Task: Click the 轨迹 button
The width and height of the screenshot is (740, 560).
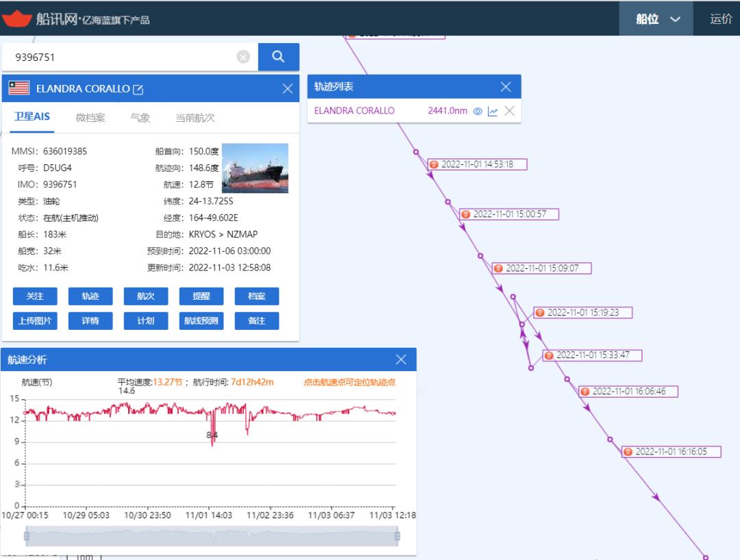Action: click(x=90, y=296)
